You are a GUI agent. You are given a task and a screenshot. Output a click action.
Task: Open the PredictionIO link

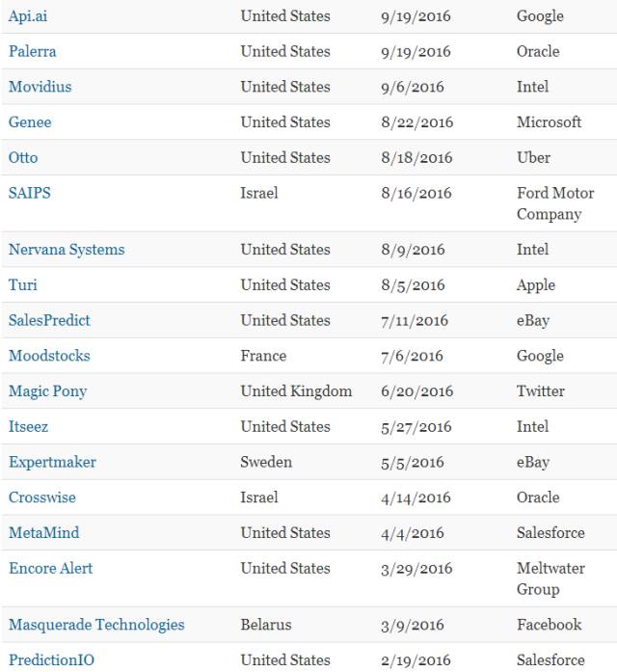(x=51, y=660)
